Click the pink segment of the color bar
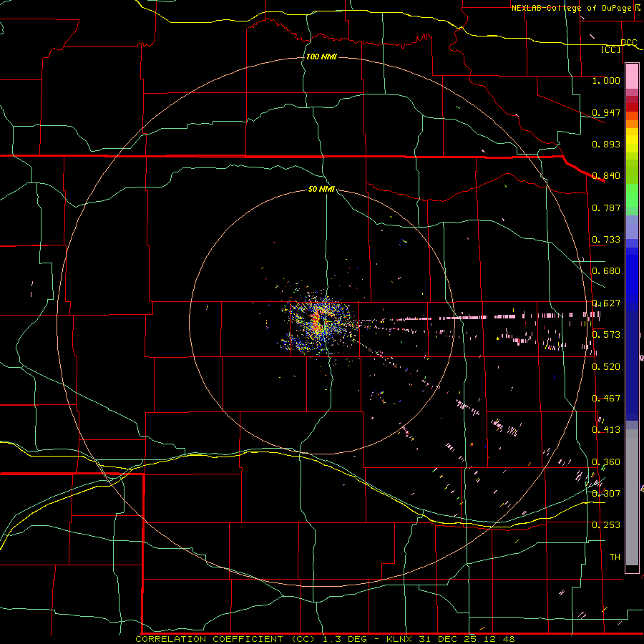 click(x=632, y=77)
